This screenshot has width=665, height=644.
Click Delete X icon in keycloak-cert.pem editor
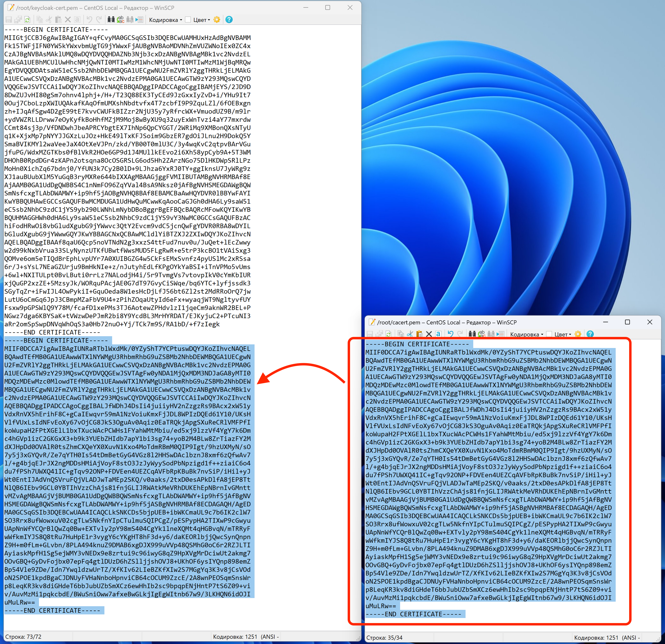pyautogui.click(x=68, y=20)
